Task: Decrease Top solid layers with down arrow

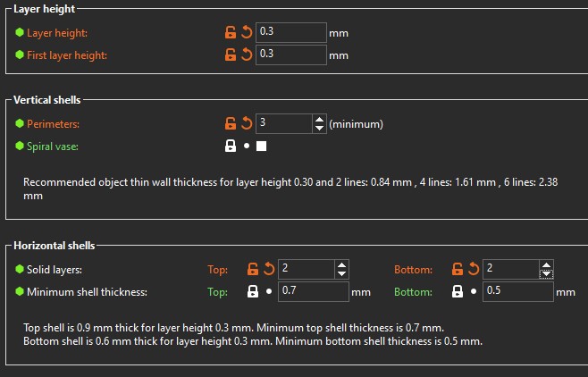Action: [340, 273]
